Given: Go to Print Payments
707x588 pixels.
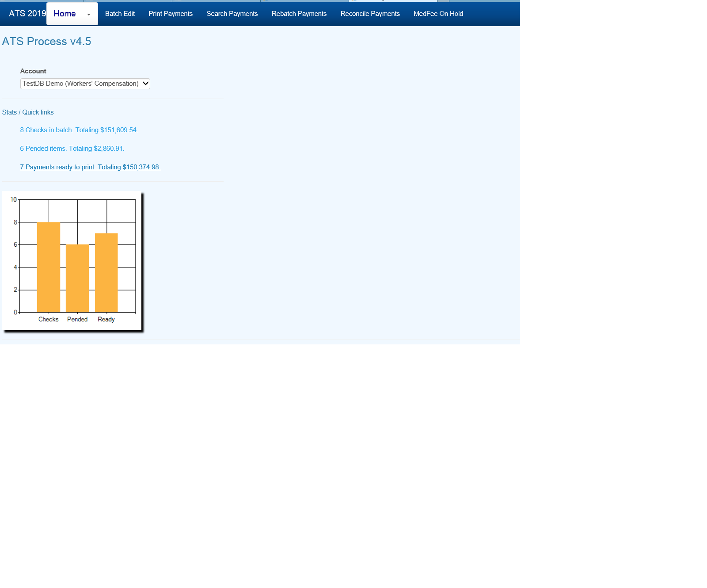Looking at the screenshot, I should click(171, 14).
